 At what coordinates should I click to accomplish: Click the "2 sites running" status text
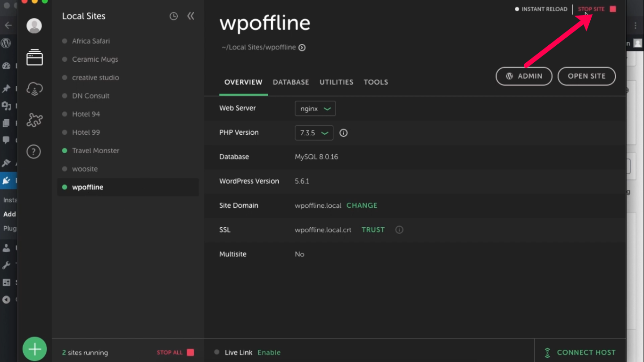pyautogui.click(x=85, y=353)
